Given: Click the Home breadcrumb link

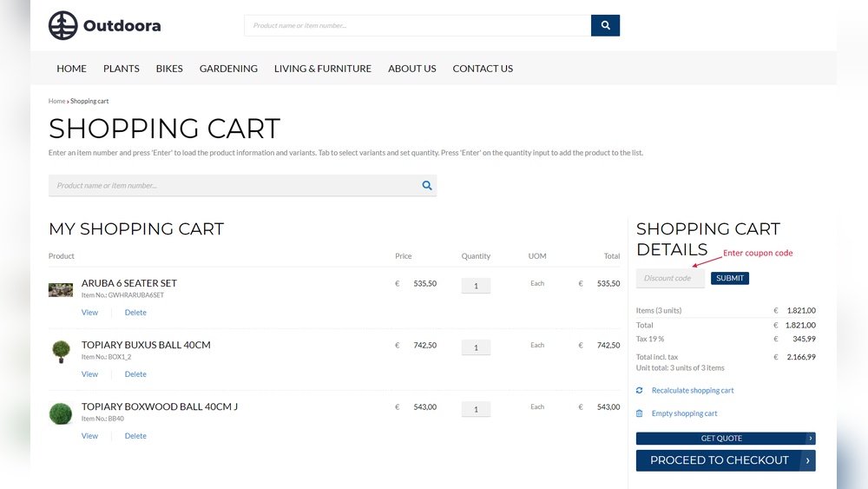Looking at the screenshot, I should click(x=56, y=101).
